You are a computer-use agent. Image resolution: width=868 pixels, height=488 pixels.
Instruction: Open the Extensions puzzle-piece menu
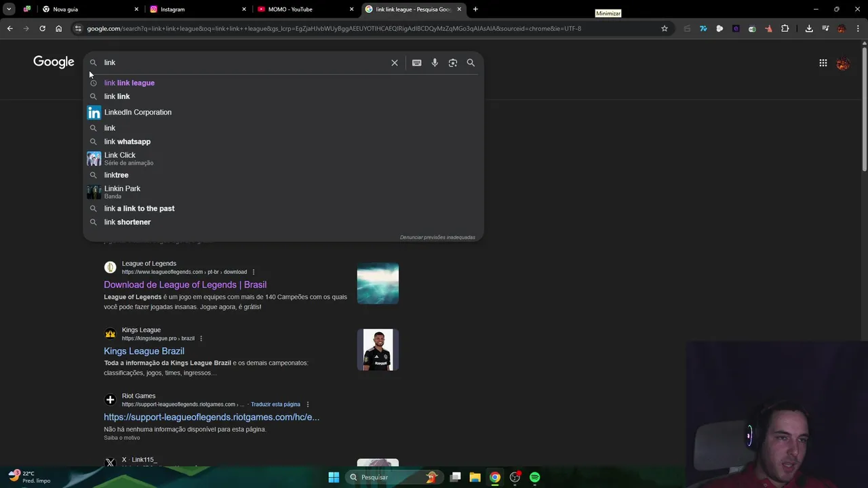pyautogui.click(x=785, y=28)
